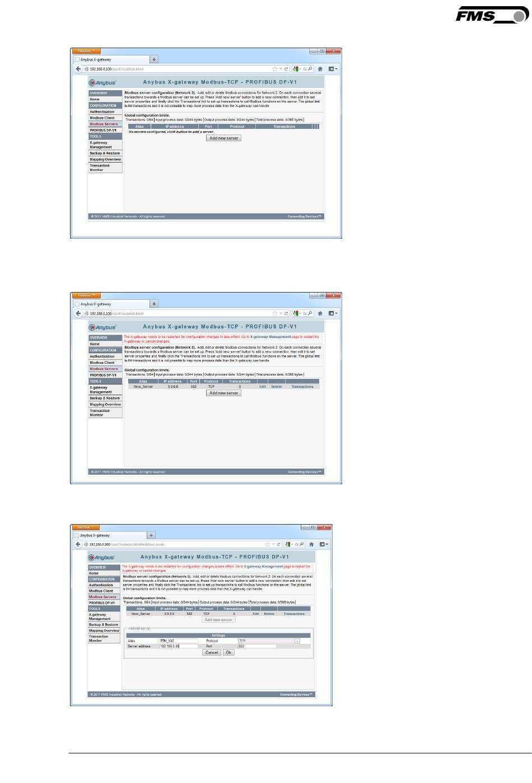Click 'No servers configured' text in first screenshot
This screenshot has height=783, width=532.
(x=171, y=131)
